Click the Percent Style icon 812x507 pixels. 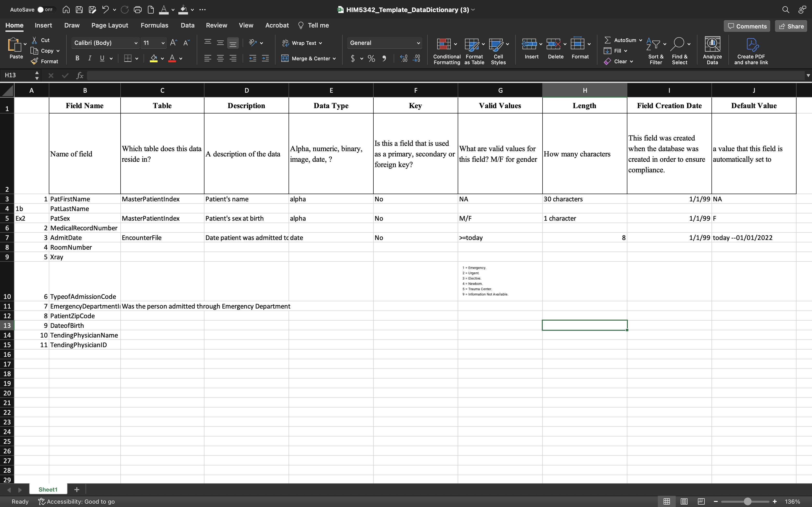pyautogui.click(x=371, y=59)
